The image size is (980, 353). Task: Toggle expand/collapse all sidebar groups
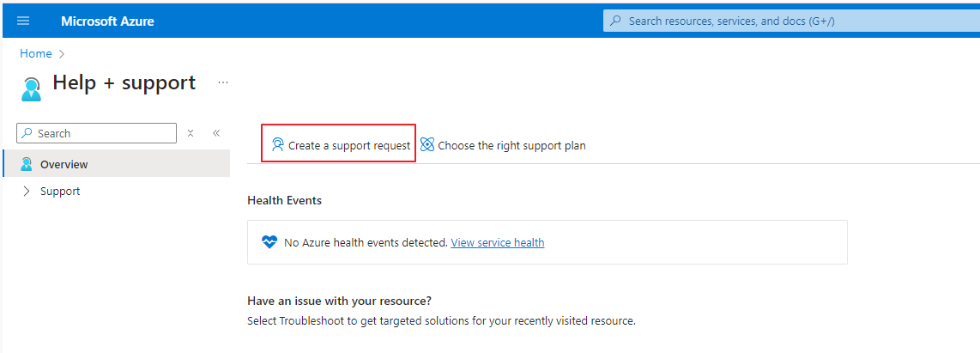coord(191,133)
